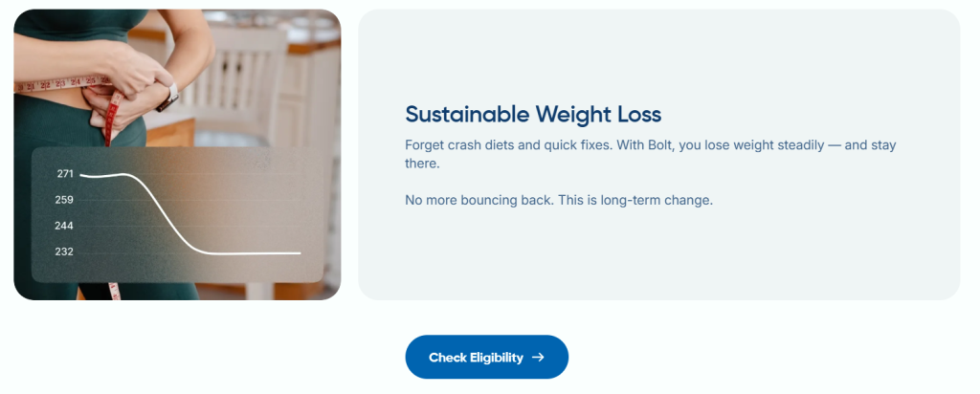
Task: Select the 244 label on the chart
Action: (65, 226)
